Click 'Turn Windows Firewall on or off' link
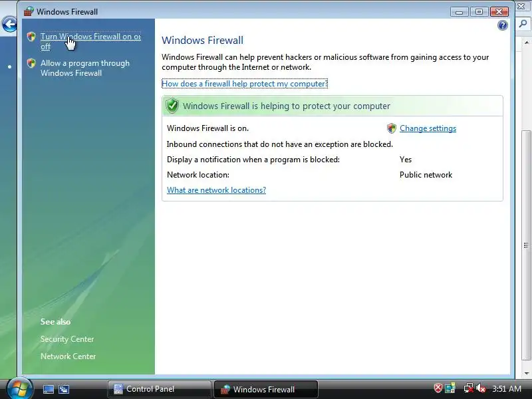This screenshot has height=399, width=532. (90, 41)
